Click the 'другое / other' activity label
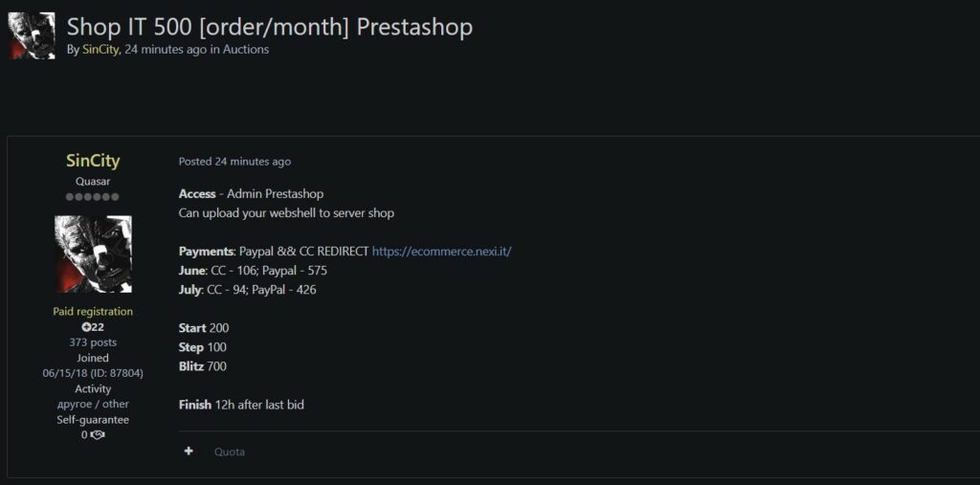 (93, 404)
